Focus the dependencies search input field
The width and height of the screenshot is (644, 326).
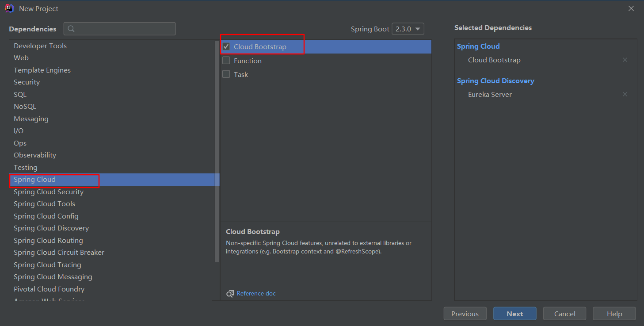120,29
